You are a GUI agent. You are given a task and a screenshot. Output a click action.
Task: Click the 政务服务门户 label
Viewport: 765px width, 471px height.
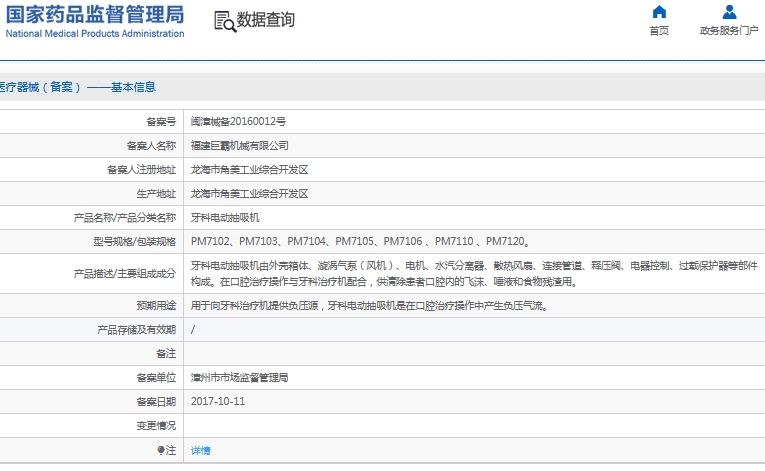pos(729,31)
